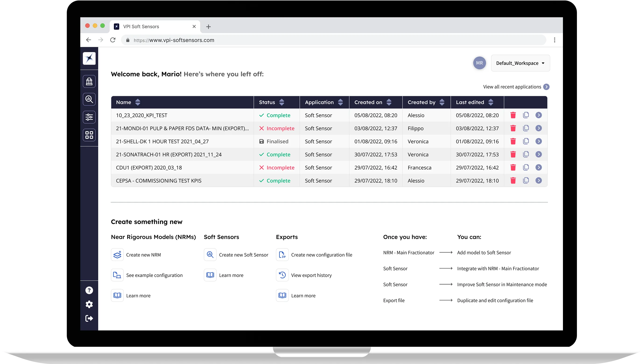Click the help question mark icon
Screen dimensions: 643x364
click(x=89, y=291)
